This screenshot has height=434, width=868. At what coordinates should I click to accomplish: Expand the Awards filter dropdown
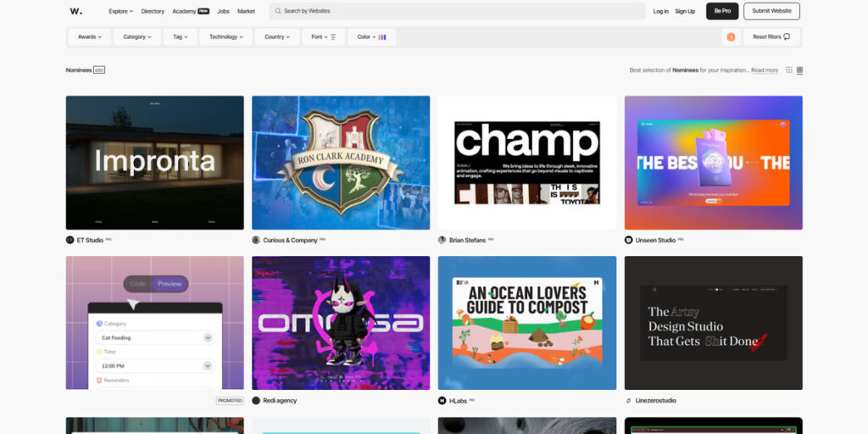[90, 37]
